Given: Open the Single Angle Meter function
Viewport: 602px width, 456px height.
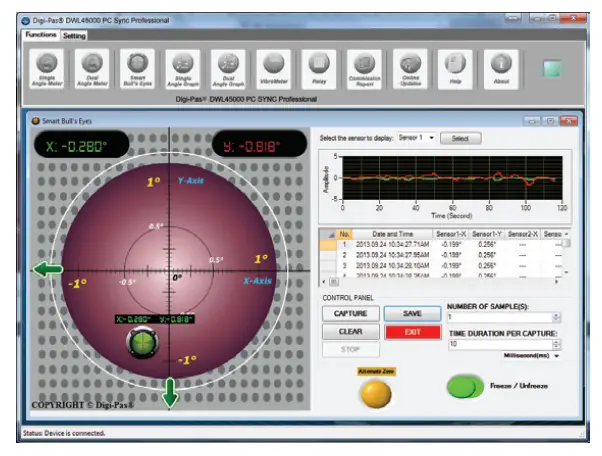Looking at the screenshot, I should pyautogui.click(x=47, y=69).
